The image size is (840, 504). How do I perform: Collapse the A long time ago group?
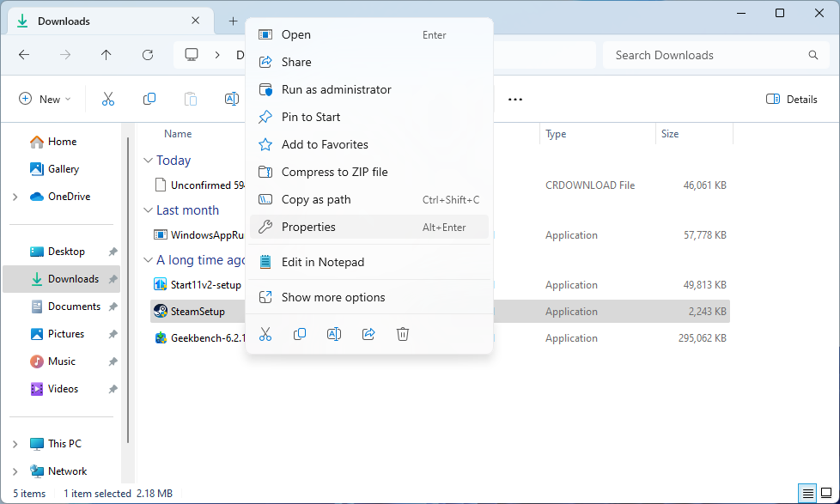click(148, 260)
